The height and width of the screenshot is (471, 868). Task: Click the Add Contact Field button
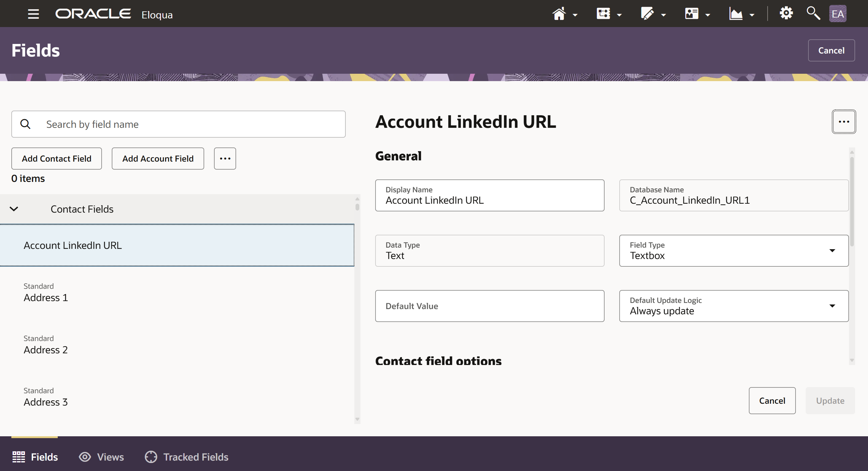(x=56, y=159)
